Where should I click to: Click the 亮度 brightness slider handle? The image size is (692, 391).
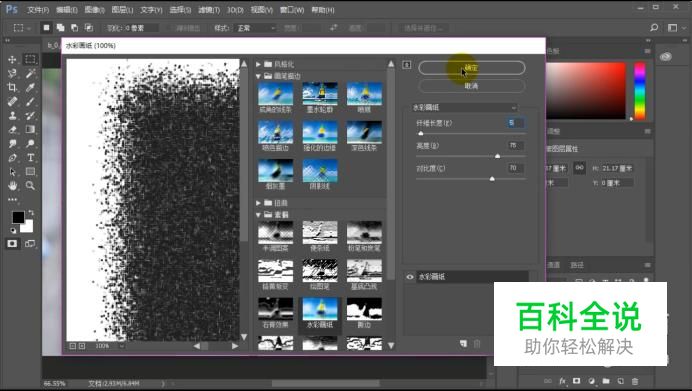[497, 156]
